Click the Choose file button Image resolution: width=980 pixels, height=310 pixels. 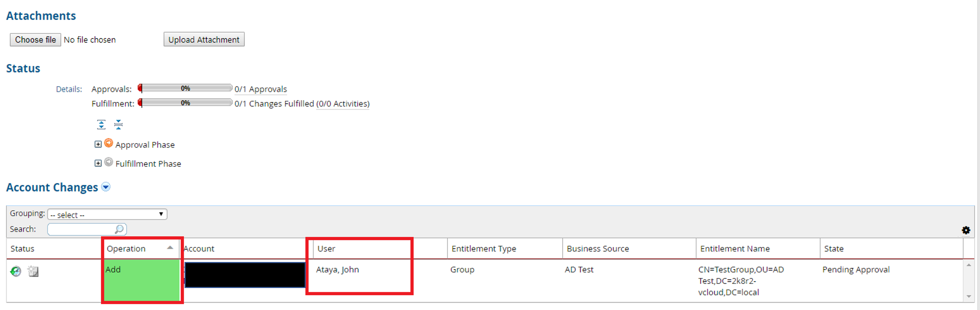pos(36,40)
